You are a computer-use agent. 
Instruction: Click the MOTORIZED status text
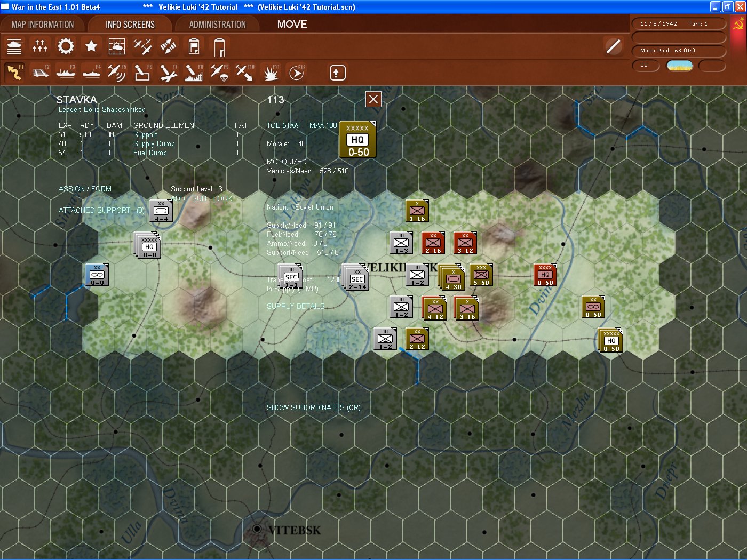[287, 162]
